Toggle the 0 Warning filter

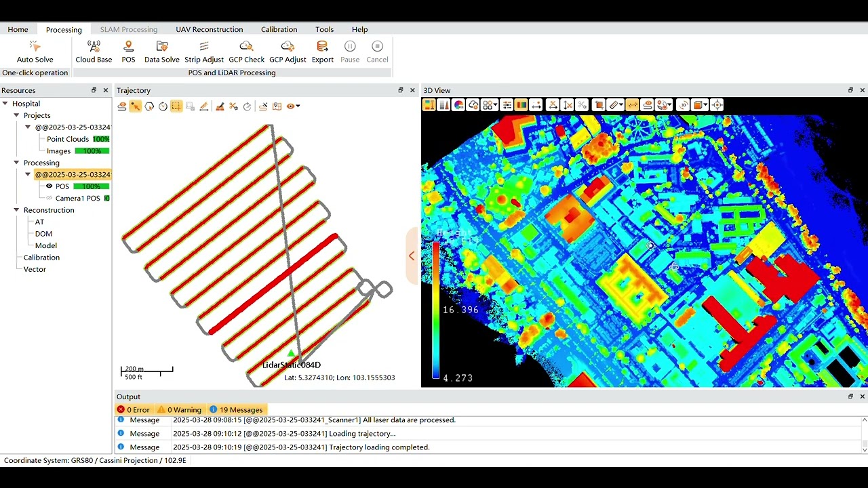pyautogui.click(x=180, y=409)
